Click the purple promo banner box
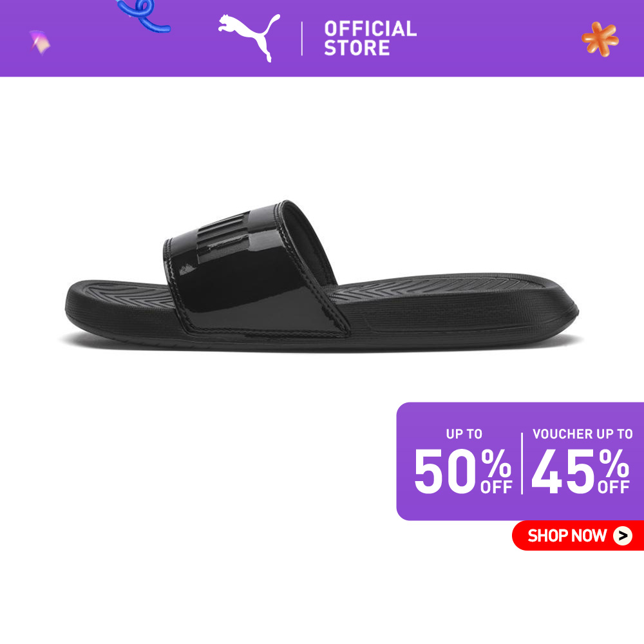644x644 pixels. (520, 461)
